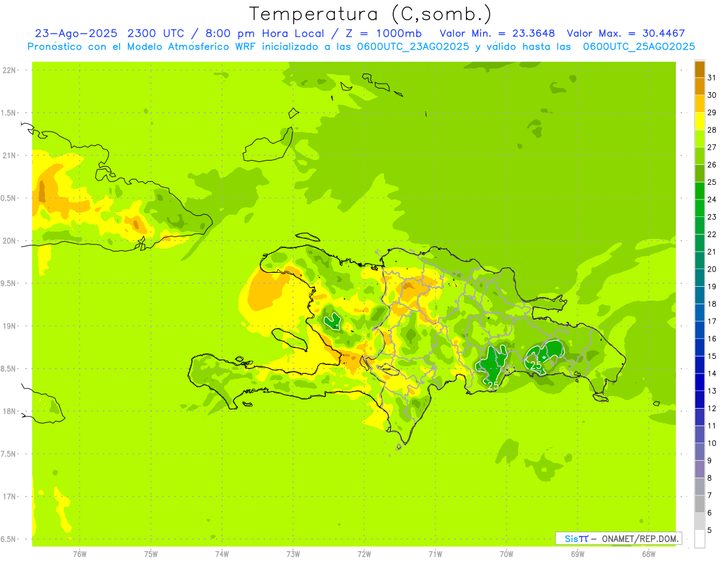Click the blue legend swatch between 14 and 15

coord(699,365)
